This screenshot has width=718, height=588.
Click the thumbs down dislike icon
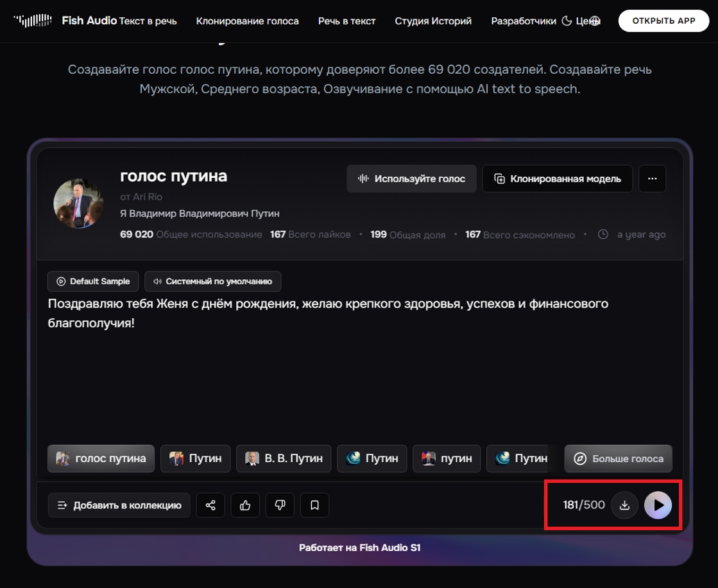[280, 505]
